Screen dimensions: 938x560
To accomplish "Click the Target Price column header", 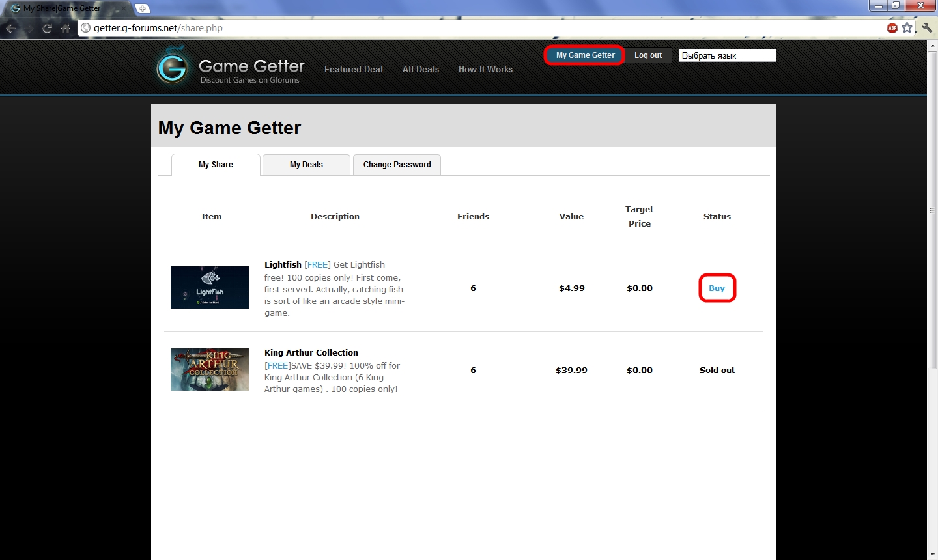I will pyautogui.click(x=640, y=216).
